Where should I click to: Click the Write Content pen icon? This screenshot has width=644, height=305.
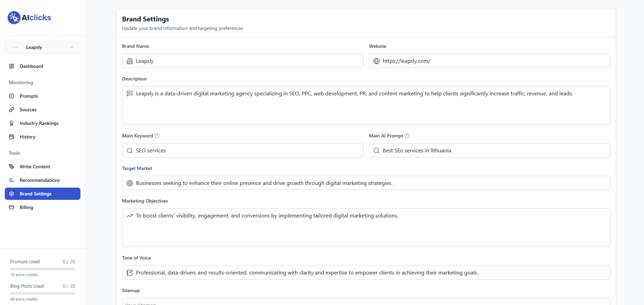tap(12, 167)
